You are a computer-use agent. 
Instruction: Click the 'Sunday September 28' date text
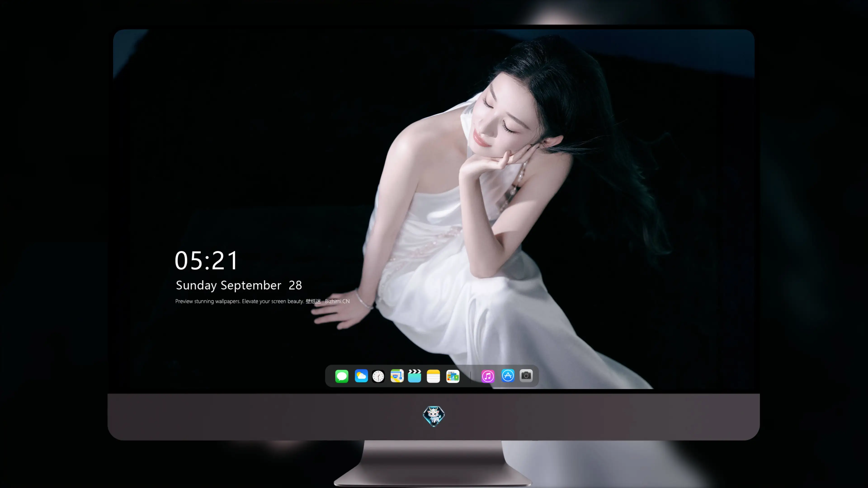tap(239, 285)
